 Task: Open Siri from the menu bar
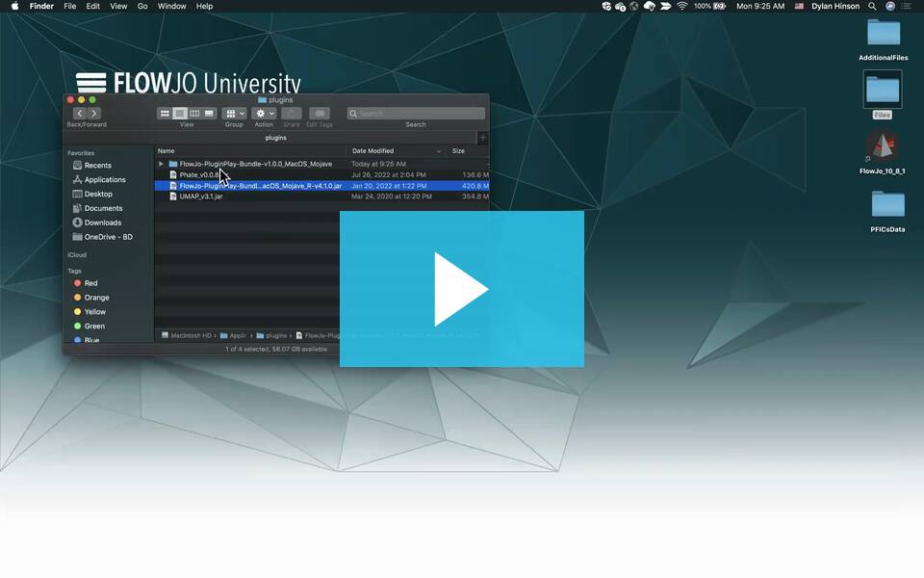[x=889, y=6]
